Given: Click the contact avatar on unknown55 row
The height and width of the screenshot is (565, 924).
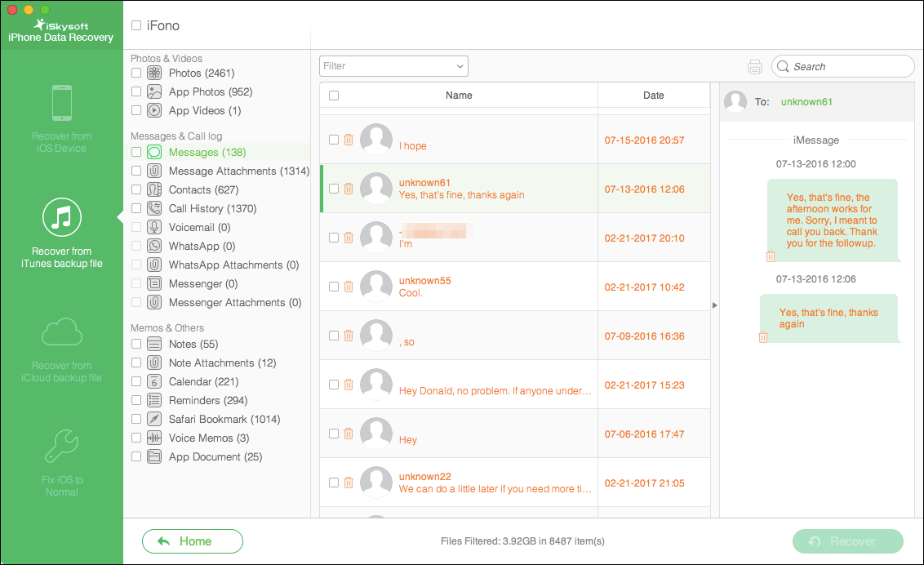Looking at the screenshot, I should (x=376, y=287).
